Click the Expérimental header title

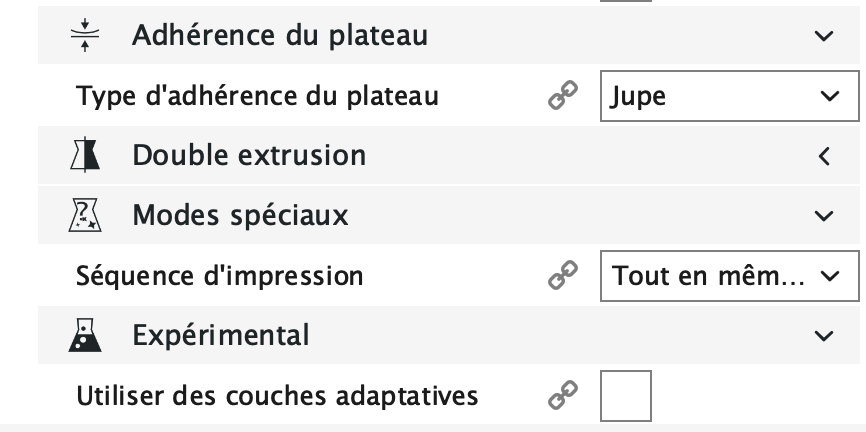[221, 335]
